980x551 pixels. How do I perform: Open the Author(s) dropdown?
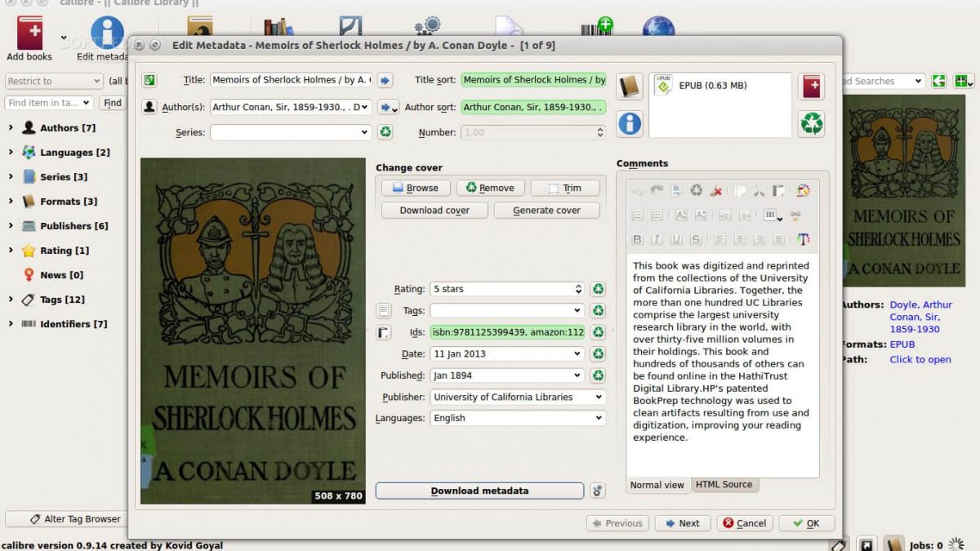click(363, 107)
